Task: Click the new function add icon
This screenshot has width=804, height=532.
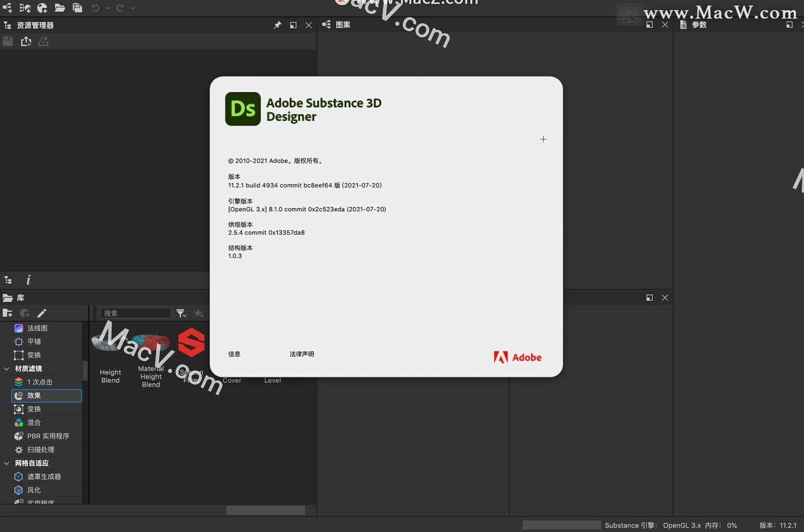Action: tap(42, 8)
